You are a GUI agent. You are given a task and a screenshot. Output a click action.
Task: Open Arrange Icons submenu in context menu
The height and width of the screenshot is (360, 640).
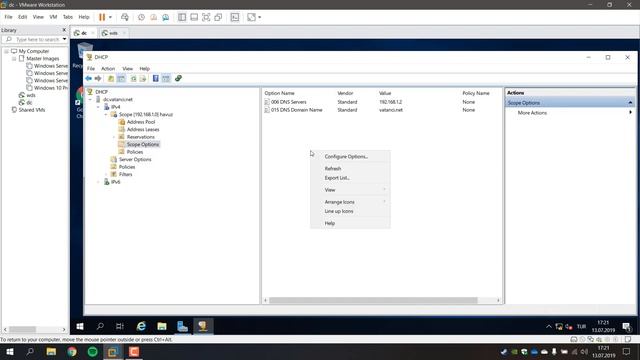point(350,202)
